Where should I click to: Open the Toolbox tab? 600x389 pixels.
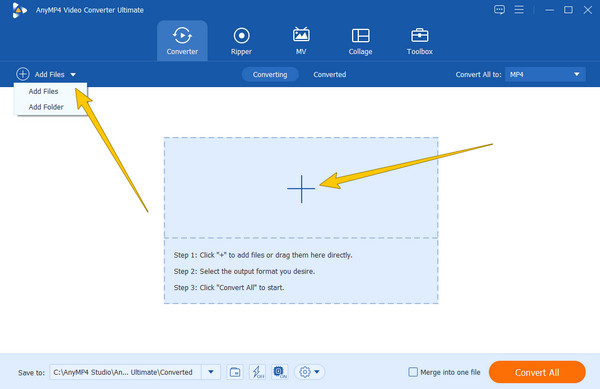(419, 41)
